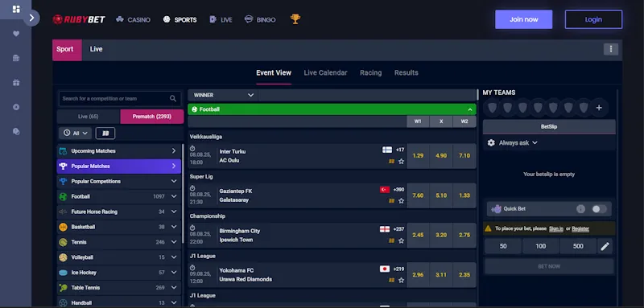Edit stake amounts with pencil icon
The height and width of the screenshot is (308, 644).
click(605, 246)
